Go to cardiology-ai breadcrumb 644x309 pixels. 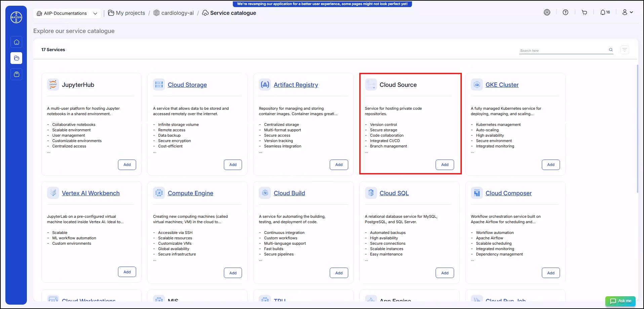[x=174, y=13]
